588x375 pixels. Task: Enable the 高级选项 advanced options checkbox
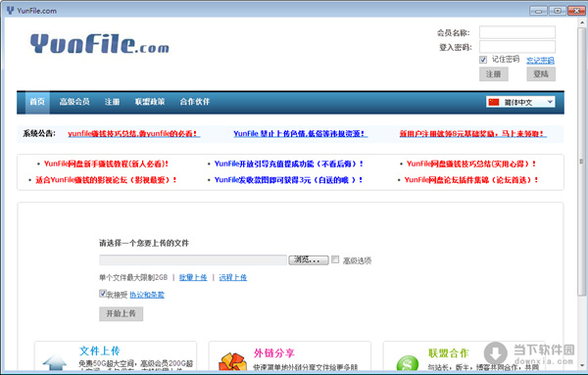(335, 259)
